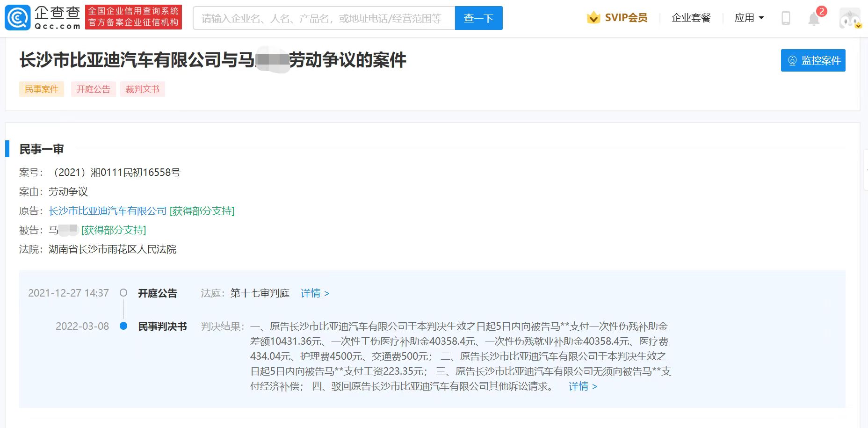This screenshot has height=428, width=868.
Task: Open the notification bell with badge
Action: pyautogui.click(x=814, y=19)
